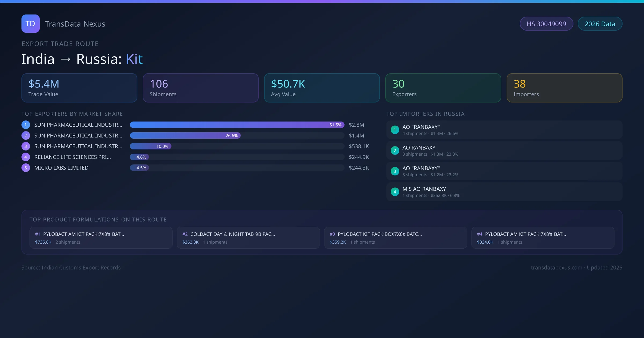Image resolution: width=644 pixels, height=338 pixels.
Task: Click green rank 1 importer badge
Action: [x=395, y=130]
